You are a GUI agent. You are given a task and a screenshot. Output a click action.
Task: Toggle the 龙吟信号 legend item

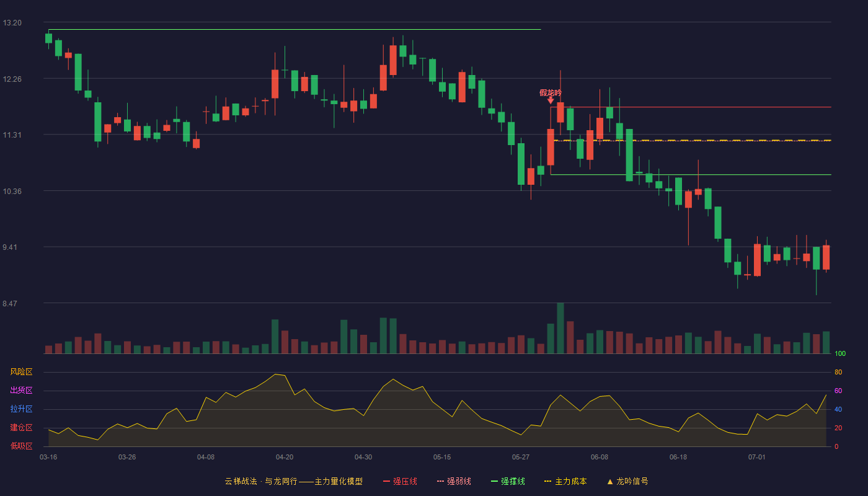627,481
